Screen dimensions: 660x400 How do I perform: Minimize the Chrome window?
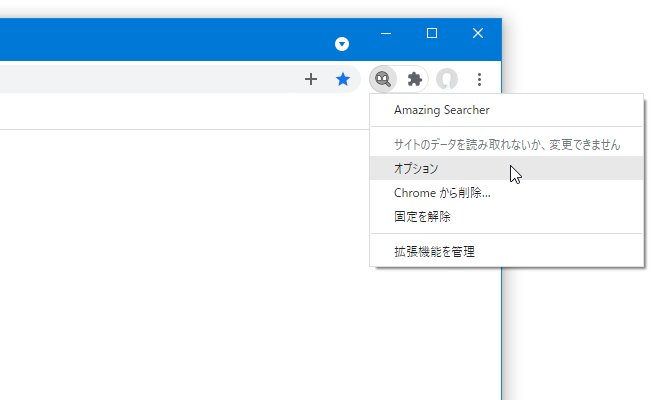pos(386,33)
